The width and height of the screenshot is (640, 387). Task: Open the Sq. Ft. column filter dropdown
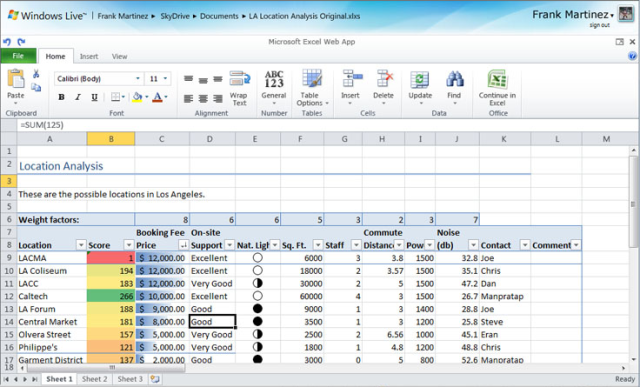pos(318,245)
